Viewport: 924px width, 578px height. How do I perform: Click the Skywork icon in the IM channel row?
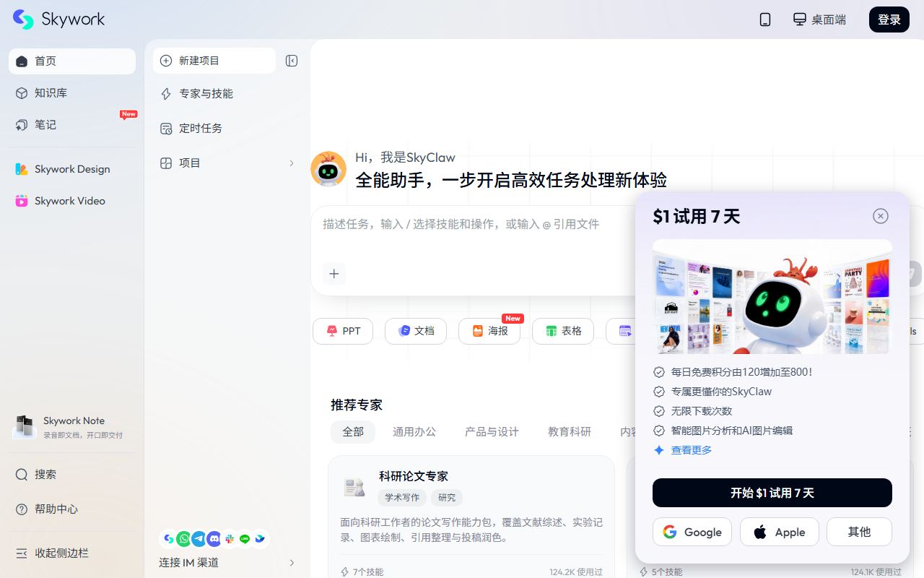tap(168, 539)
